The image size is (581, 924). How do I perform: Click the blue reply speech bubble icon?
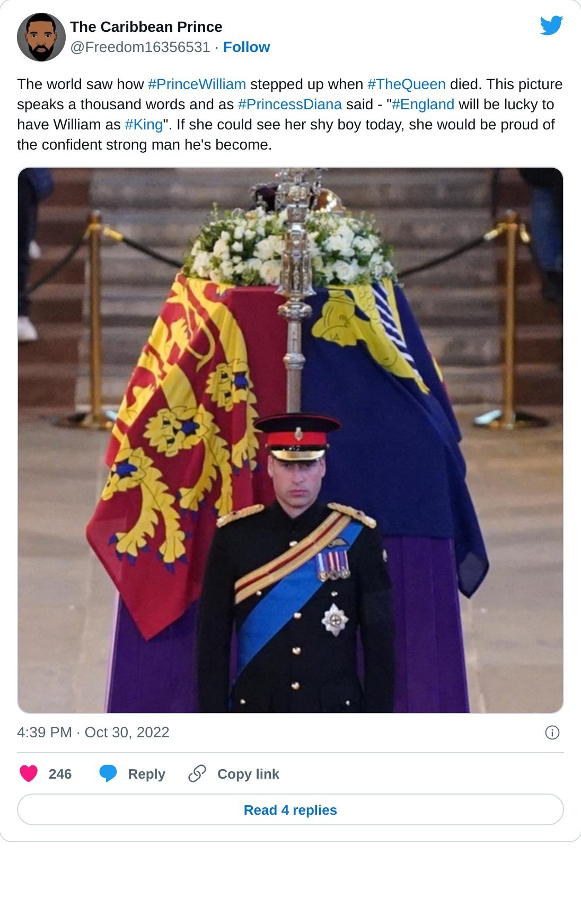point(108,774)
